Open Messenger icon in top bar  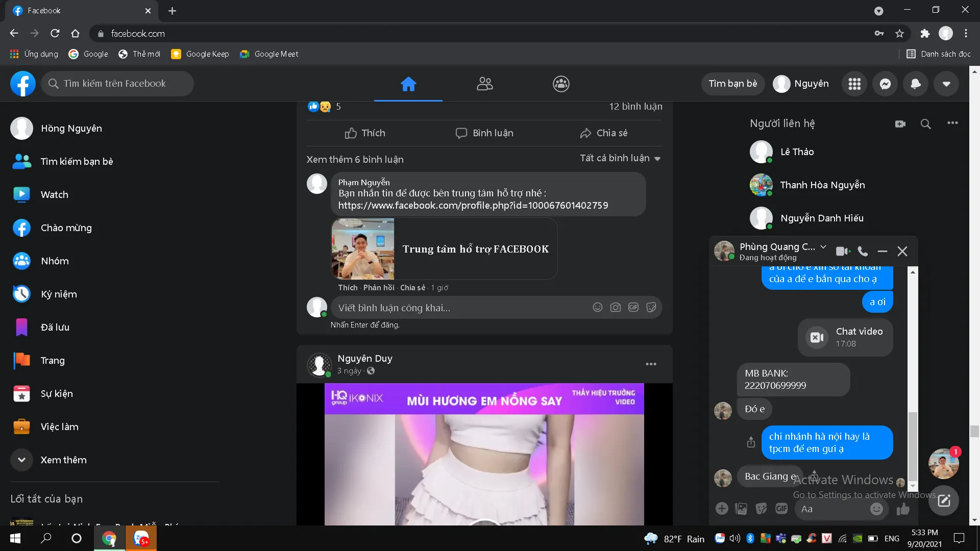pos(885,84)
